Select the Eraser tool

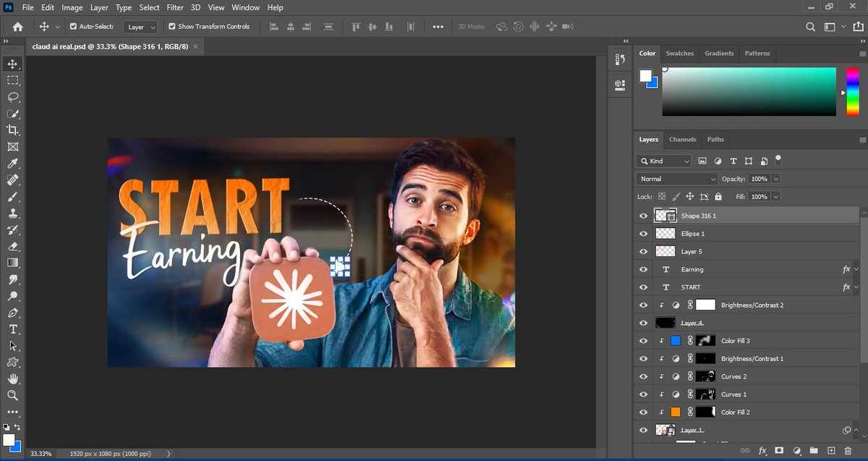point(12,246)
